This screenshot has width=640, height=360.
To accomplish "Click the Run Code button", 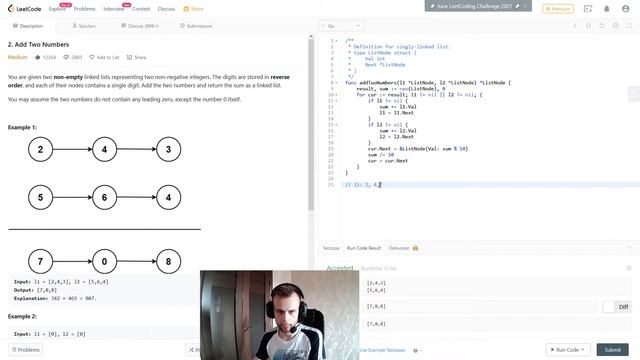I will (567, 350).
